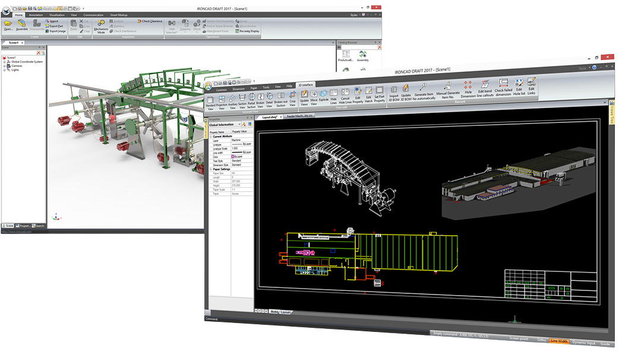Viewport: 638px width, 364px height.
Task: Click Update Views tool
Action: tap(304, 99)
